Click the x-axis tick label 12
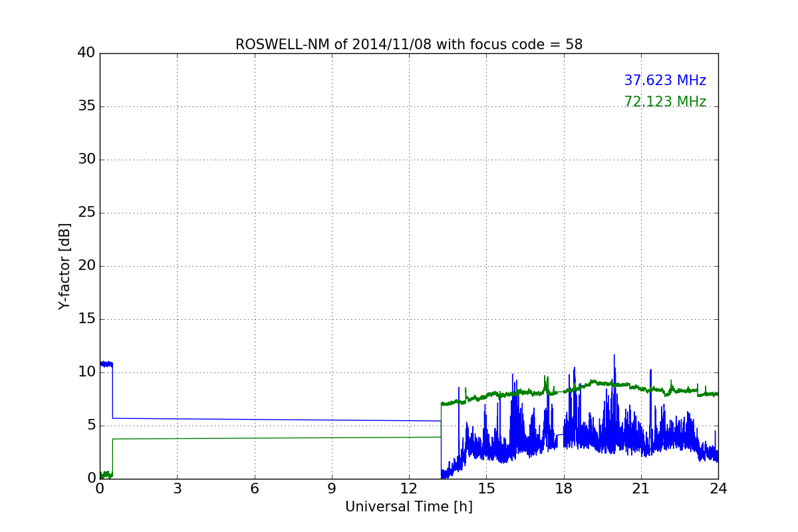The width and height of the screenshot is (798, 532). tap(409, 489)
